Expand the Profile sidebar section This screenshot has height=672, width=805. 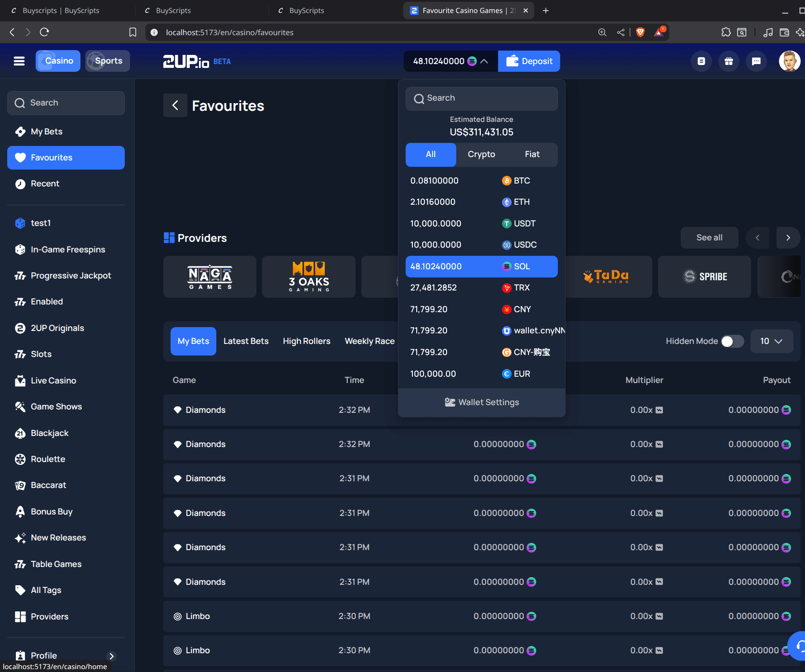(111, 656)
